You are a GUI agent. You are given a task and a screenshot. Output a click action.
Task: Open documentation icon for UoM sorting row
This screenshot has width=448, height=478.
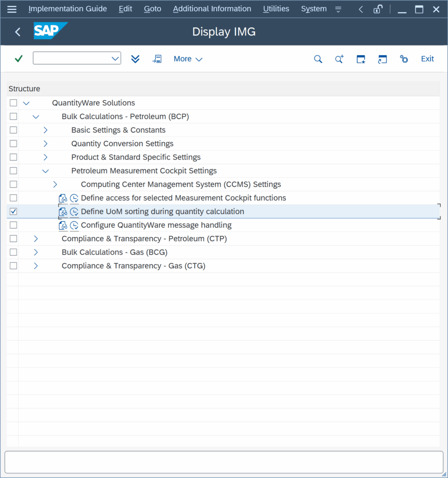point(63,211)
